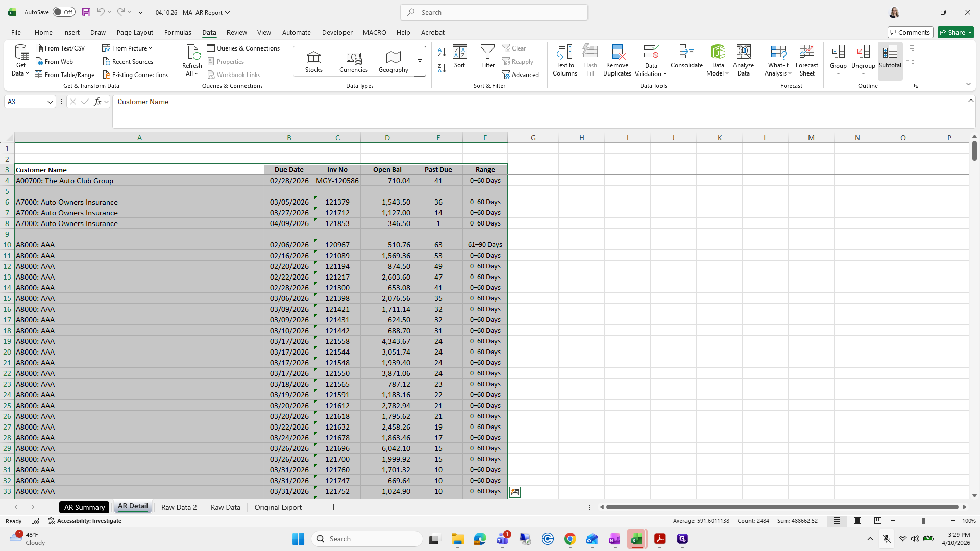The image size is (980, 551).
Task: Select the Subtotal outline tool
Action: 890,60
